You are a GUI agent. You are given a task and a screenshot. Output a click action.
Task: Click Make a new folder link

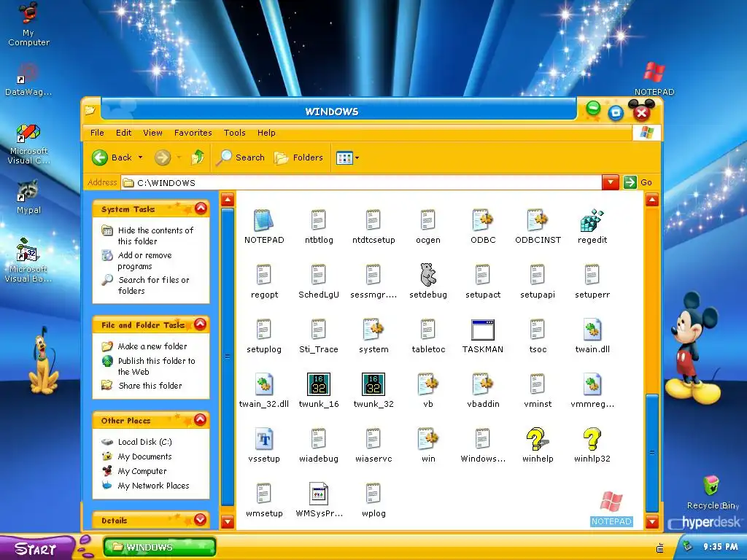pyautogui.click(x=152, y=346)
